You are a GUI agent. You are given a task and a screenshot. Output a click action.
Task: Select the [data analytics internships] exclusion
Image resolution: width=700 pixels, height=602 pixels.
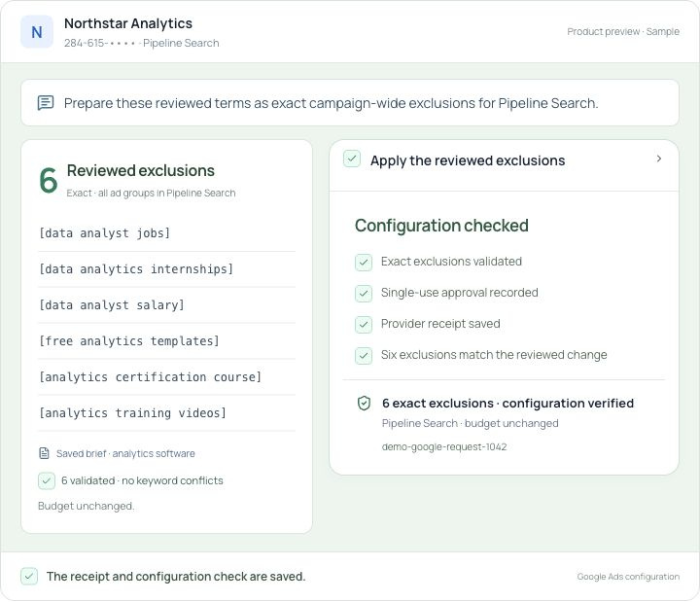[x=166, y=269]
